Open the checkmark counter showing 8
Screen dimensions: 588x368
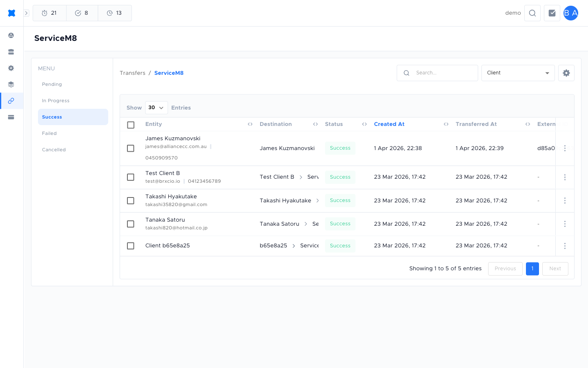coord(82,13)
